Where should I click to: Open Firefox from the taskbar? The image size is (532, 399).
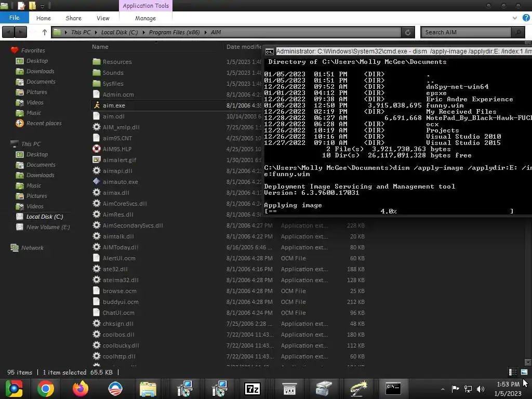coord(81,389)
